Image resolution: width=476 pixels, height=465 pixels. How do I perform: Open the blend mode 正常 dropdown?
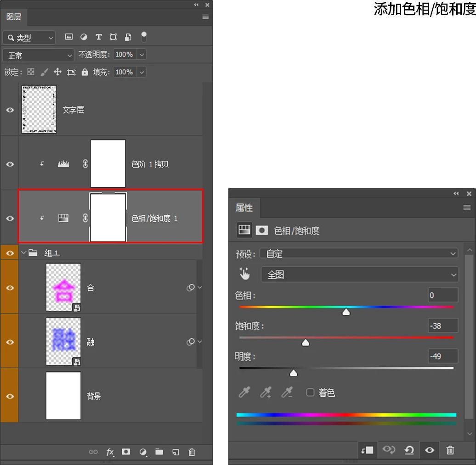click(39, 55)
